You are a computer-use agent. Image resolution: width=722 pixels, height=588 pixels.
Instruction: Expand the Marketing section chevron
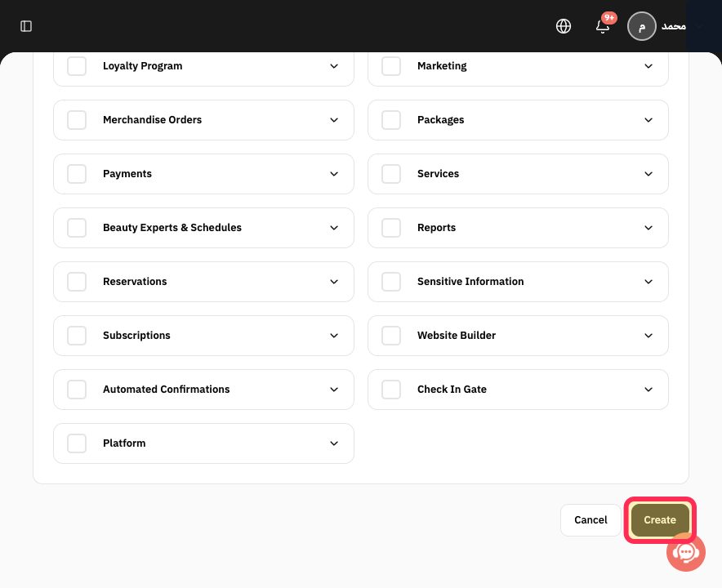click(648, 66)
